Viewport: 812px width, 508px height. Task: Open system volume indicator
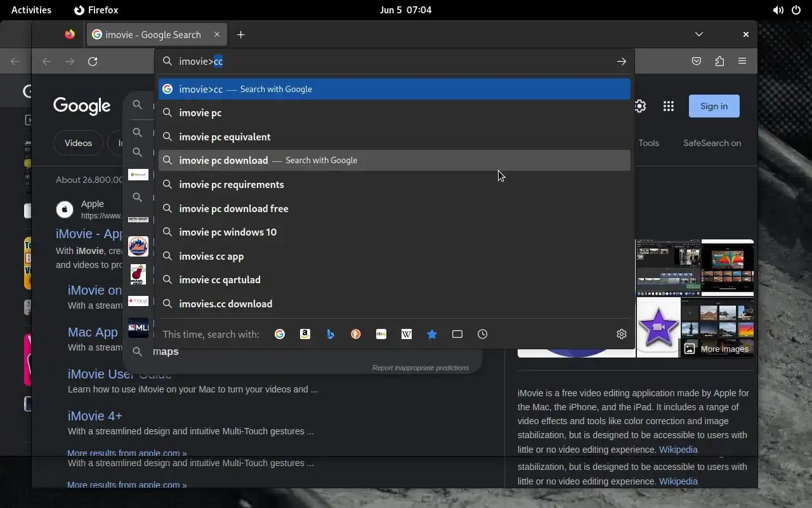[778, 10]
